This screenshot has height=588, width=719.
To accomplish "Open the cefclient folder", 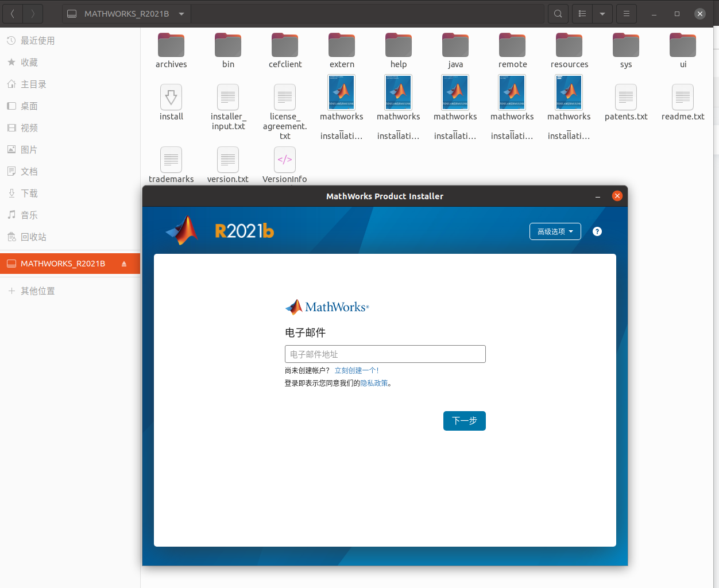I will pos(285,51).
